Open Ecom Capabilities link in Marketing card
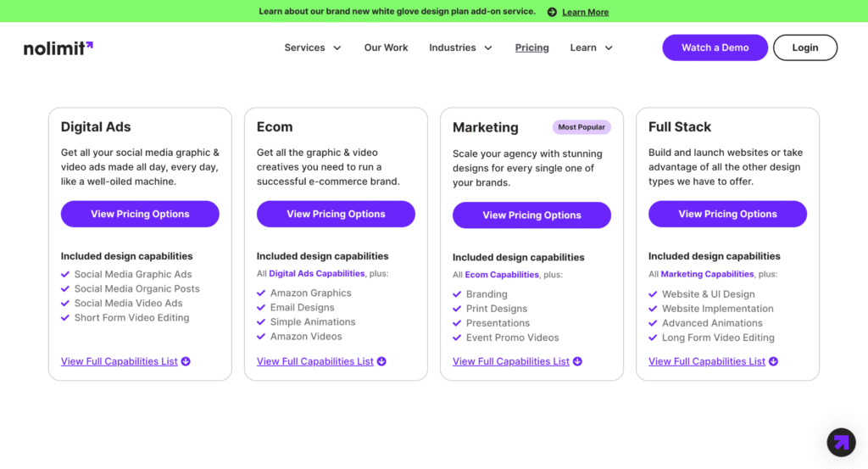 (502, 275)
